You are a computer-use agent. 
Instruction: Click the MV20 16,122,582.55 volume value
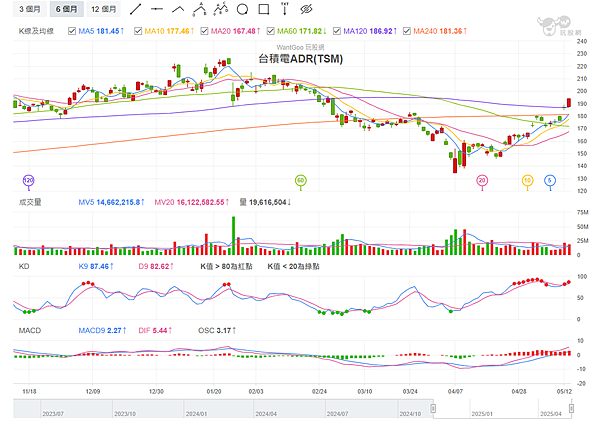pyautogui.click(x=192, y=202)
